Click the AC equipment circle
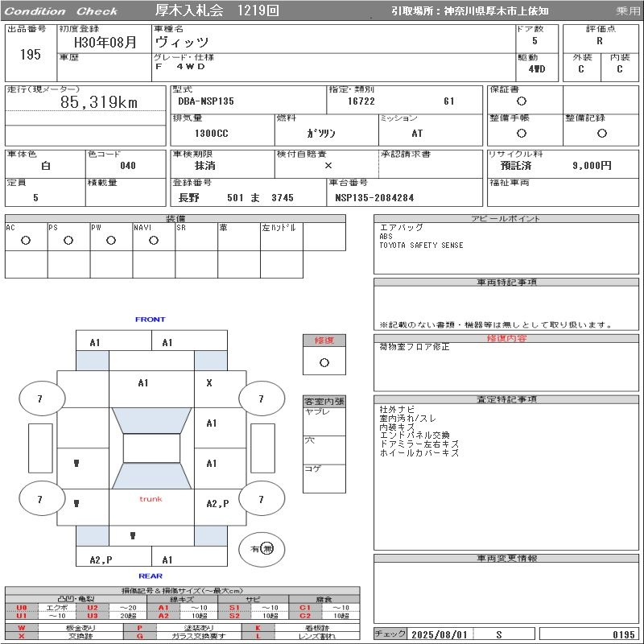The image size is (644, 644). tap(26, 241)
